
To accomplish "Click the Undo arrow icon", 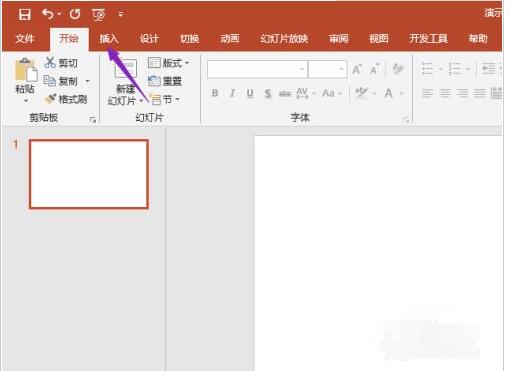I will [48, 14].
